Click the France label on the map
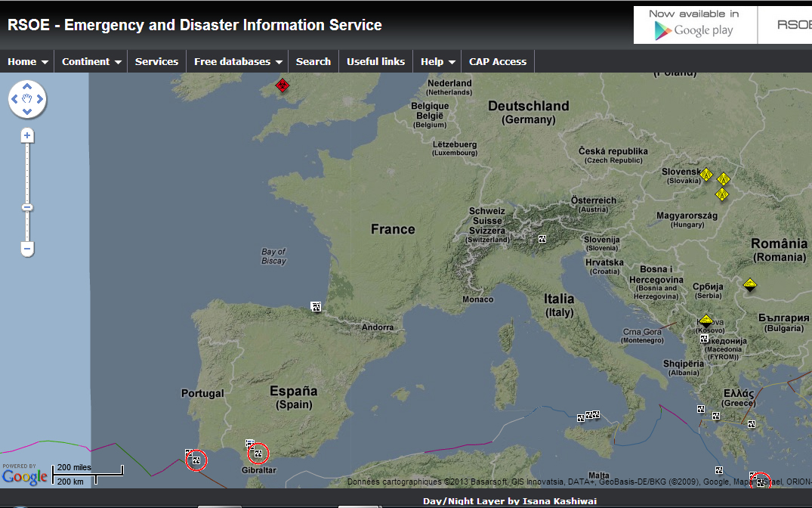Viewport: 812px width, 508px height. pos(393,229)
